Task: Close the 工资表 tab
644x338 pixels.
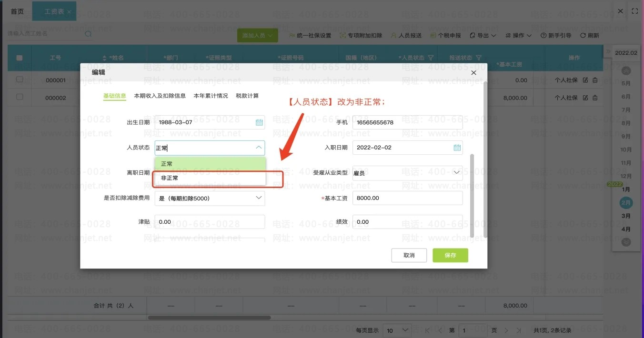Action: click(x=70, y=11)
